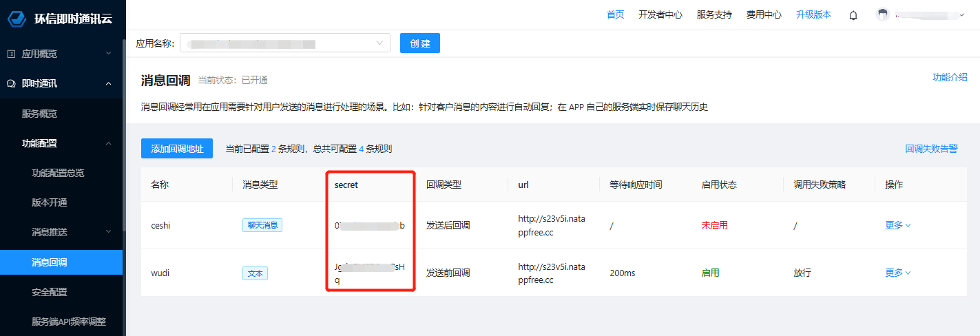The image size is (980, 336).
Task: Click the user avatar icon
Action: point(882,14)
